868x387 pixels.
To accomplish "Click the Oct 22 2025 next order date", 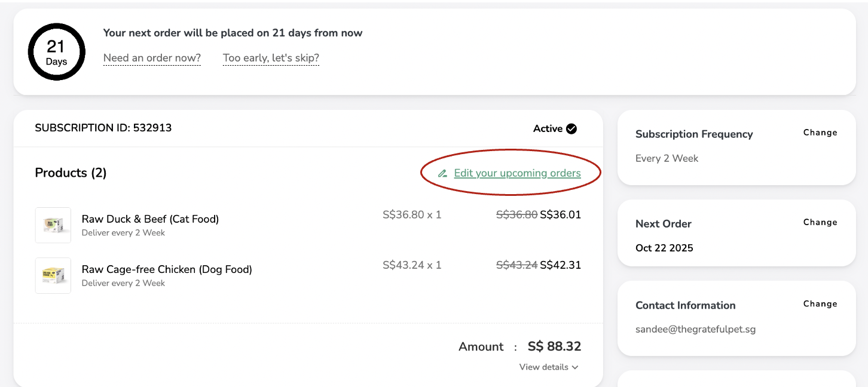I will (664, 248).
